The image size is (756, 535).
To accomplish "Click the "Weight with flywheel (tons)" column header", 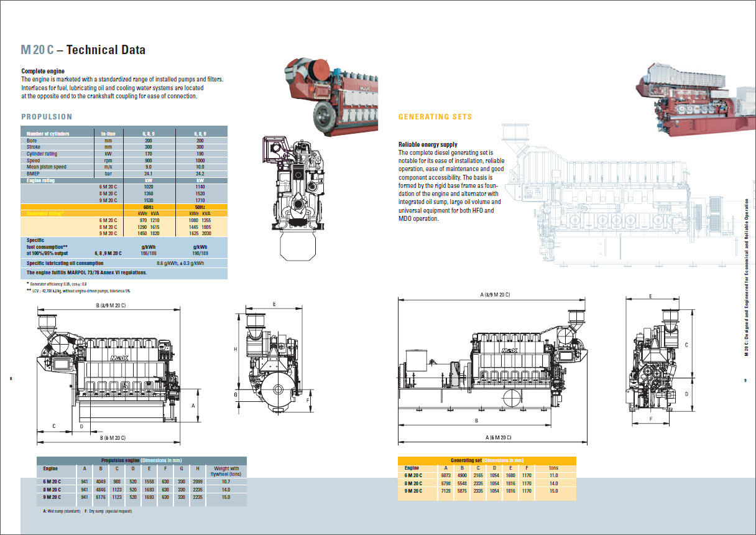I will pos(226,471).
